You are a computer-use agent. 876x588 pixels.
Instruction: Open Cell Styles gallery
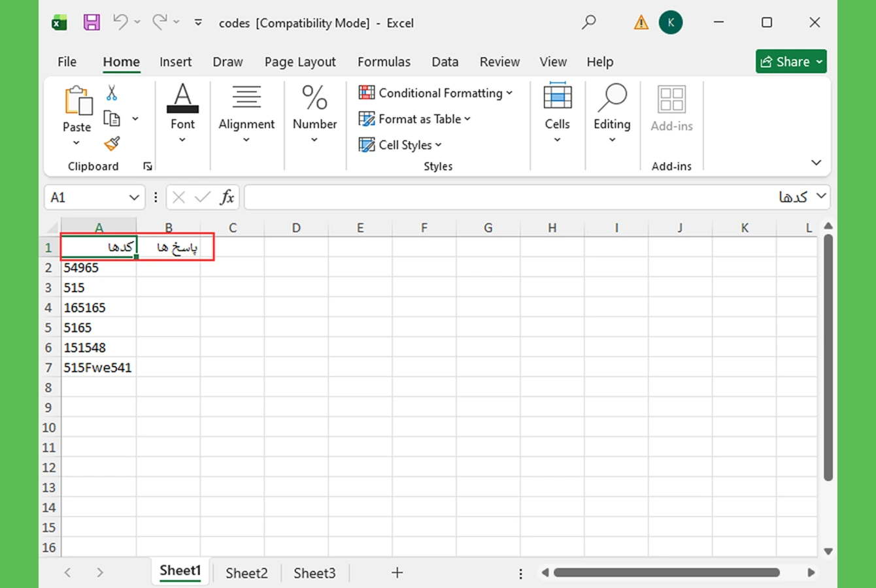pos(400,145)
